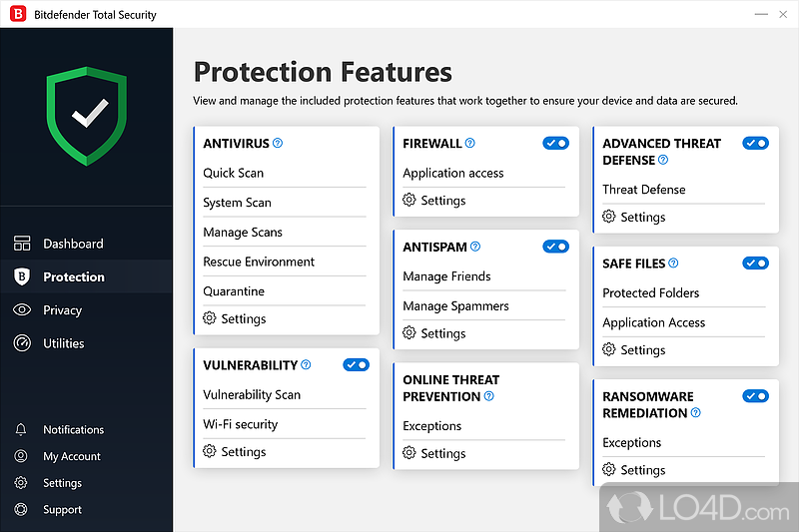Select the Protection tab in sidebar
Image resolution: width=799 pixels, height=532 pixels.
pos(73,277)
